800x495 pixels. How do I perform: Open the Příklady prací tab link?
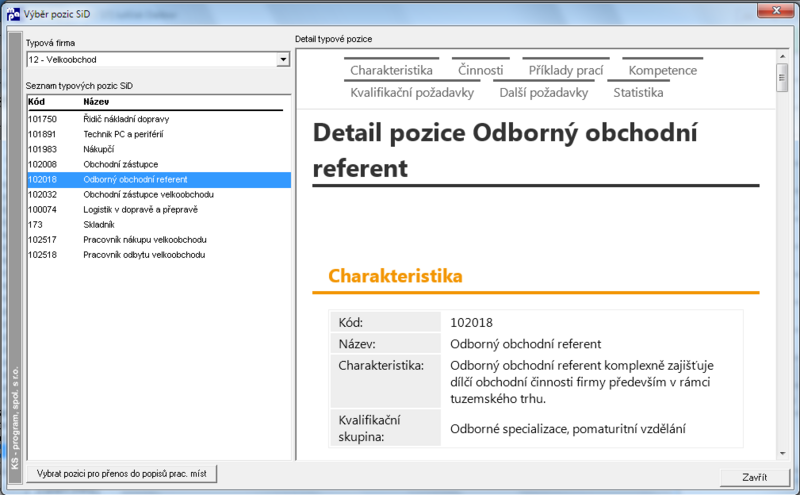(566, 70)
